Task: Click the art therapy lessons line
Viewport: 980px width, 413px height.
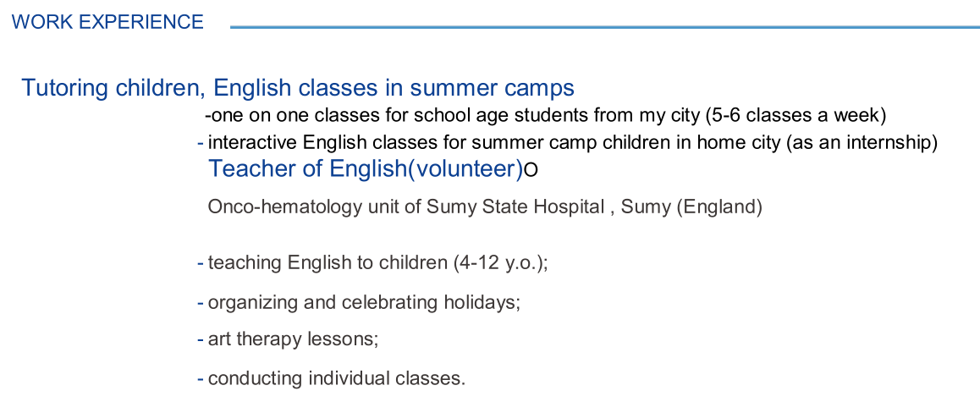Action: (293, 339)
